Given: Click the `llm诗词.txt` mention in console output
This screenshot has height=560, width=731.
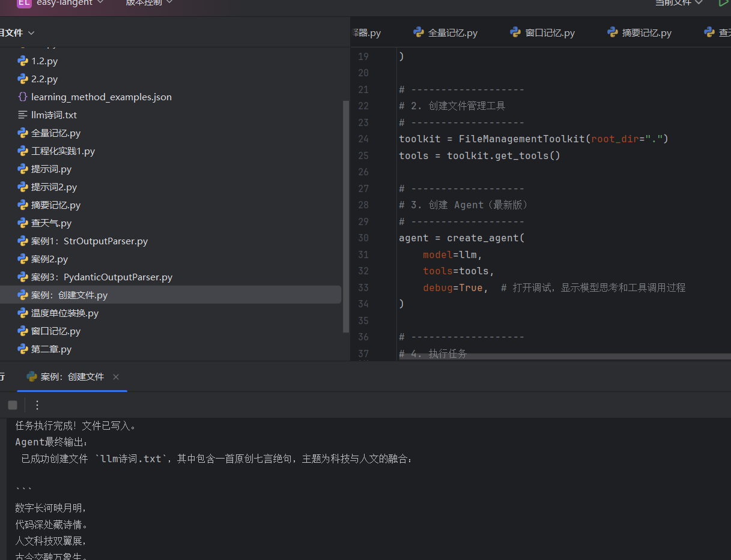Looking at the screenshot, I should [131, 459].
